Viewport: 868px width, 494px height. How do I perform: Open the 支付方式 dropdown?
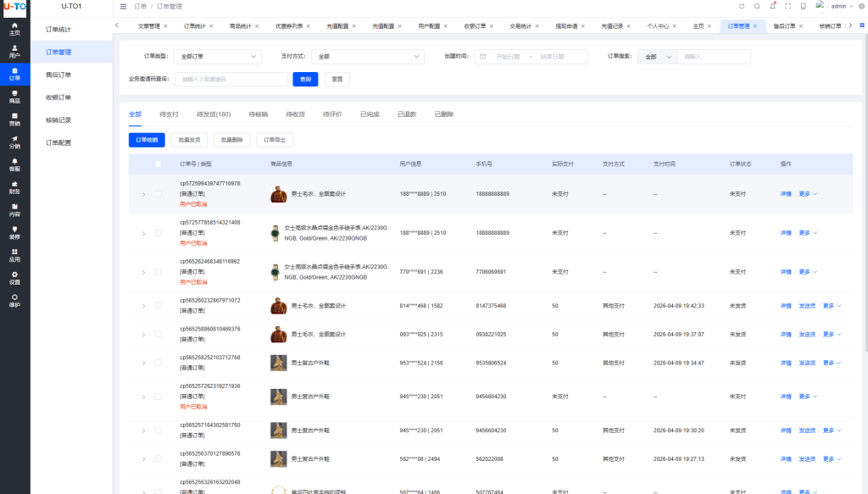click(x=368, y=57)
